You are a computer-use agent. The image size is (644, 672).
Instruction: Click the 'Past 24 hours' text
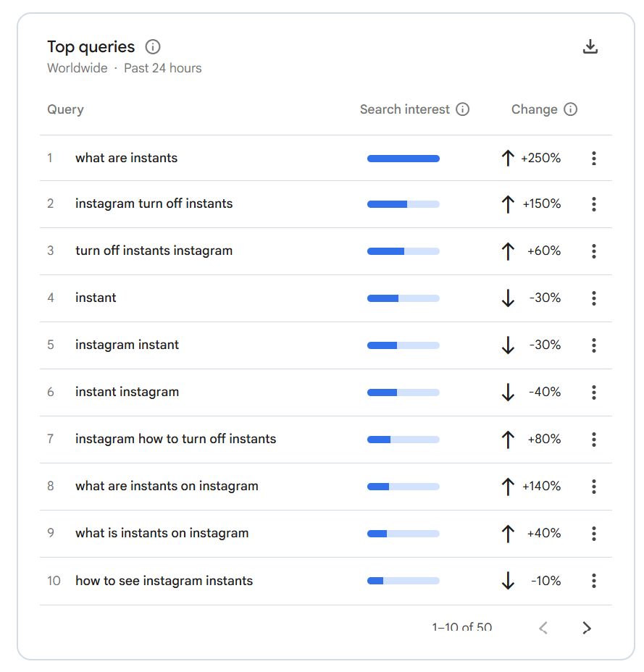(163, 68)
